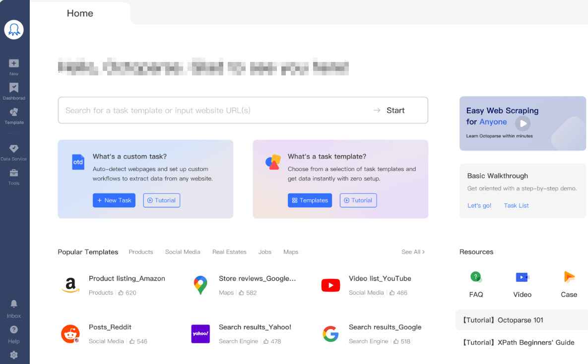588x364 pixels.
Task: Select the Products template filter tab
Action: (140, 252)
